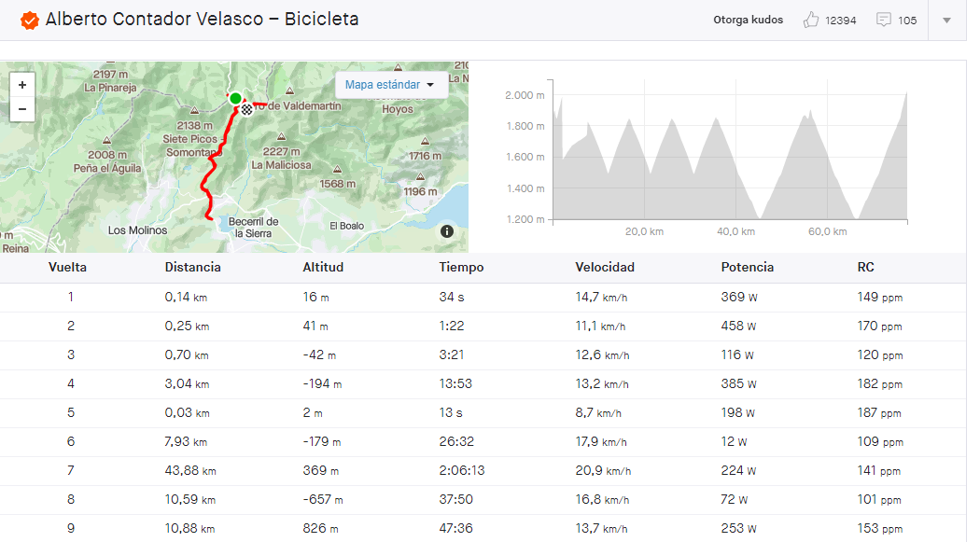Click the thumbs-up kudos icon
The width and height of the screenshot is (980, 542).
[811, 20]
